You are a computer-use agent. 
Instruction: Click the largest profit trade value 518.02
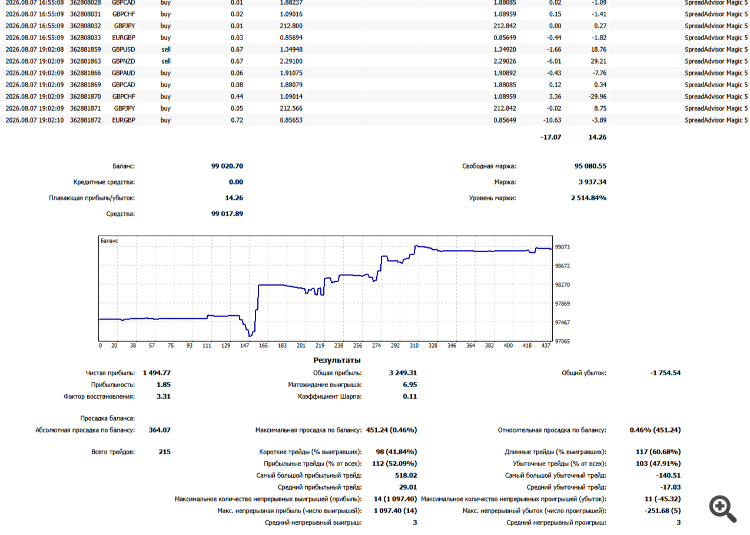tap(406, 475)
